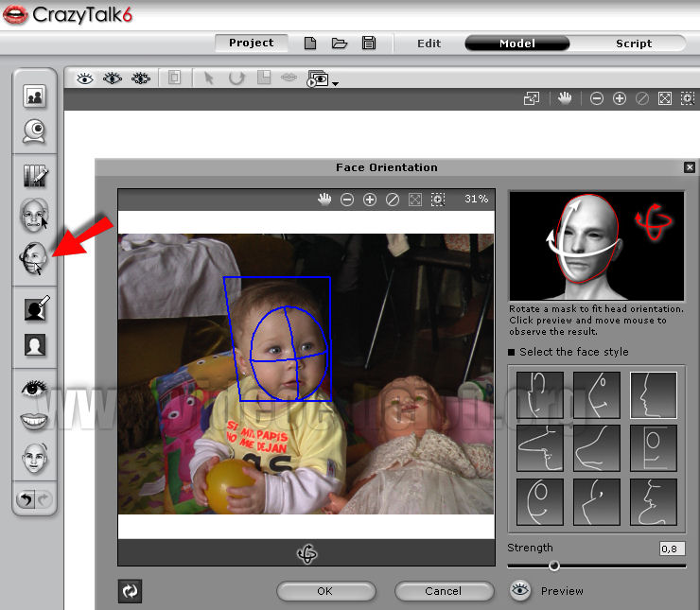Click the OK button
The image size is (700, 610).
tap(324, 591)
